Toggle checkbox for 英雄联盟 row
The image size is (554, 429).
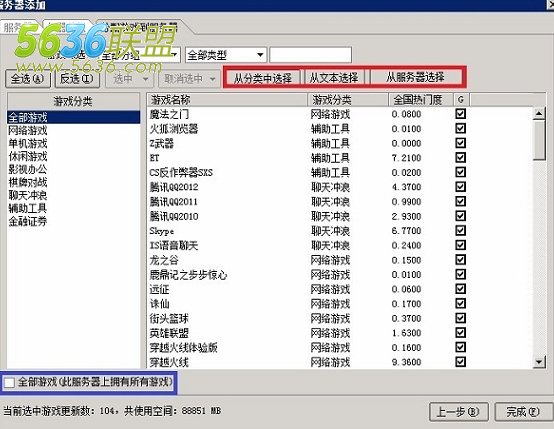[460, 333]
